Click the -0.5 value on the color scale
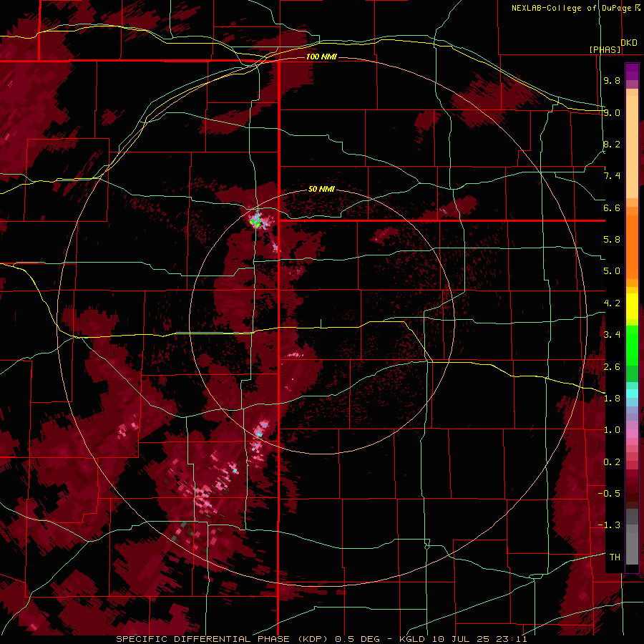Image resolution: width=644 pixels, height=644 pixels. click(609, 494)
